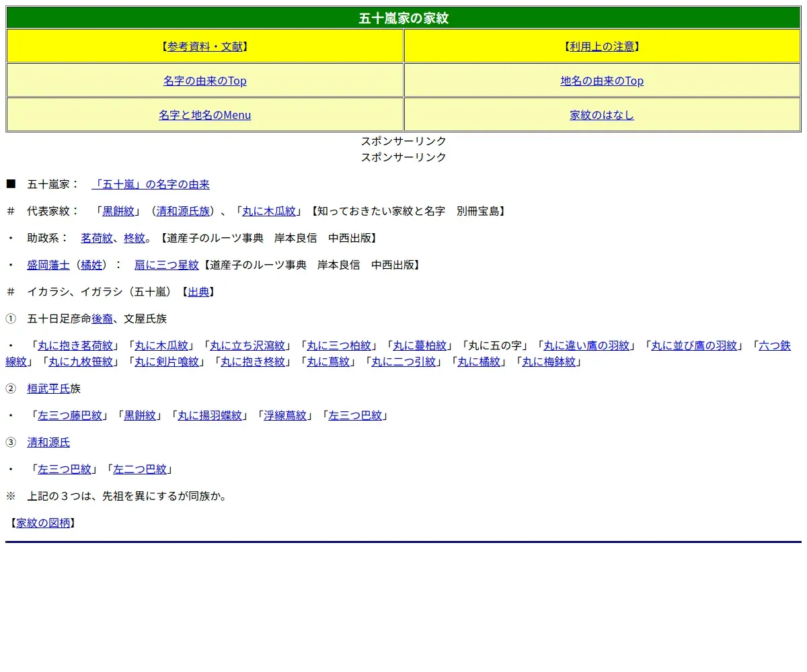Open the 丸に三つ柏紋 link

click(339, 345)
